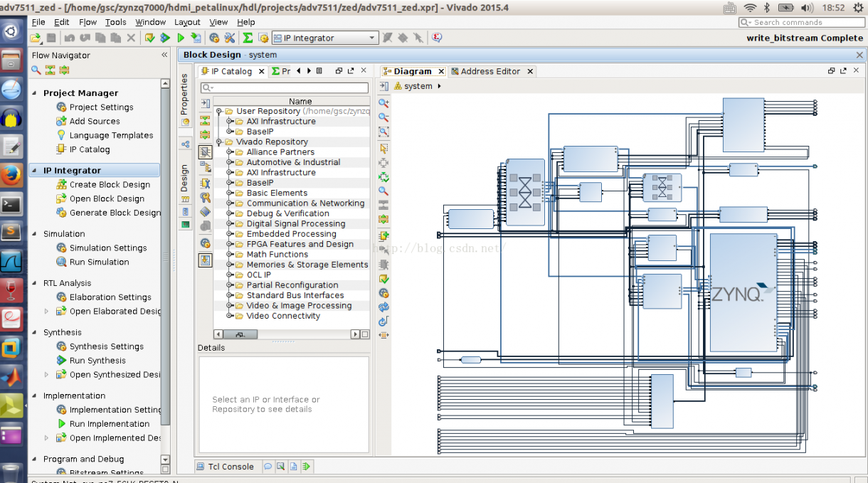Expand User Repository tree node
The width and height of the screenshot is (868, 483).
[219, 111]
